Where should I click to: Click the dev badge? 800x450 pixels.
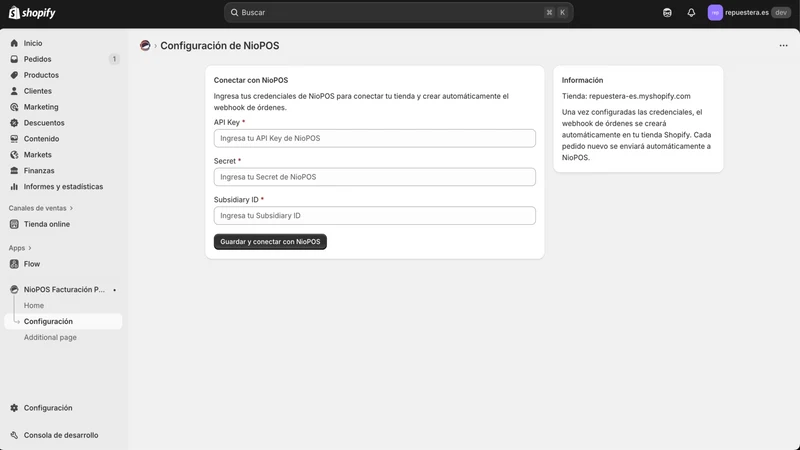[x=781, y=13]
